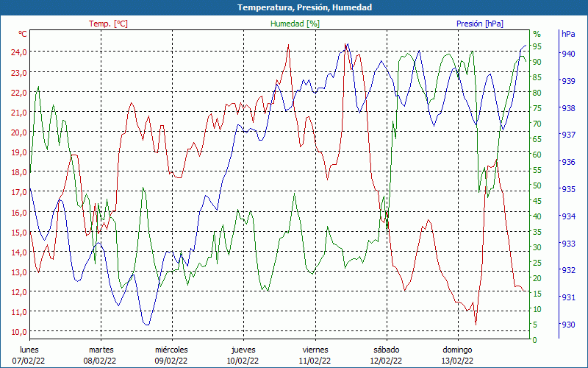Click the 930 pressure axis value
The height and width of the screenshot is (368, 588).
[x=568, y=325]
